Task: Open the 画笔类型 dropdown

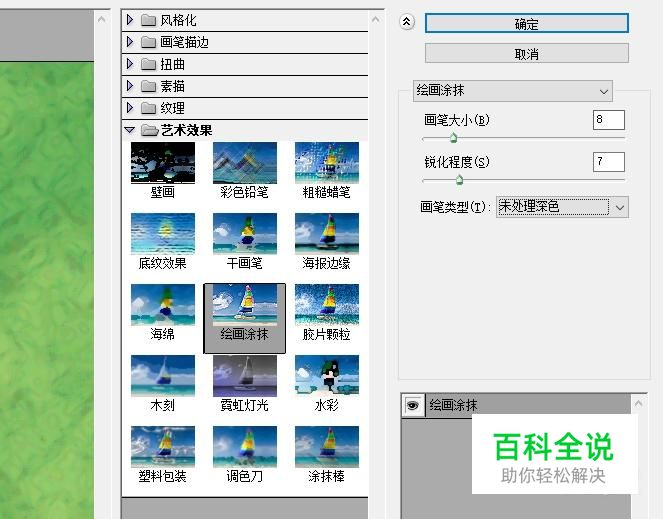Action: (x=562, y=207)
